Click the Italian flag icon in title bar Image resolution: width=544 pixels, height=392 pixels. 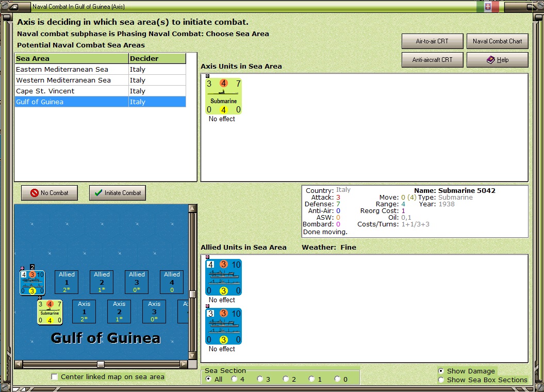(488, 7)
